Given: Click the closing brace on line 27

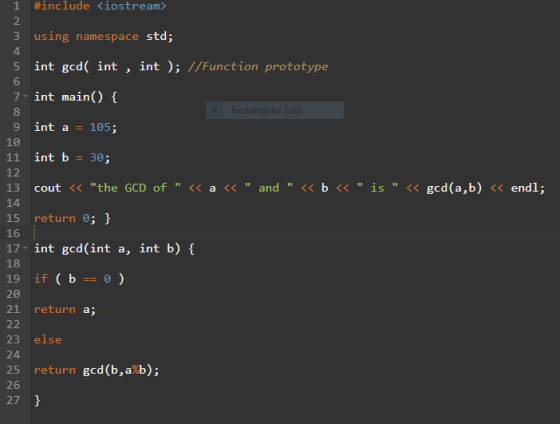Looking at the screenshot, I should pyautogui.click(x=37, y=400).
